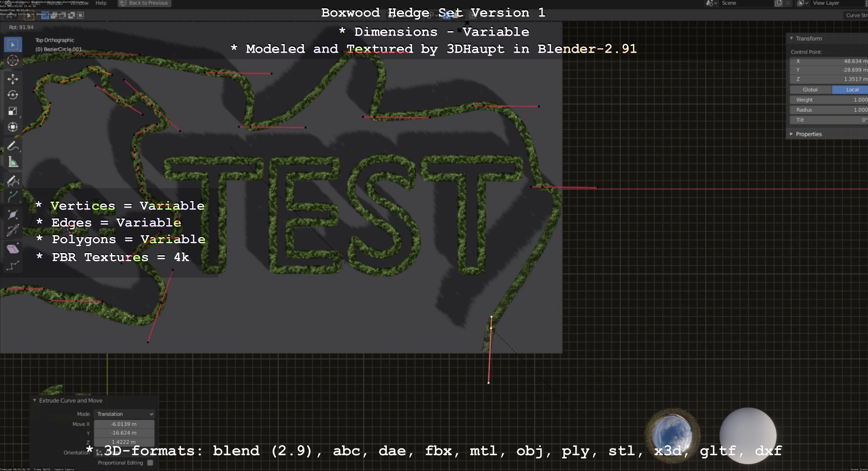The image size is (868, 471).
Task: Activate the Transform tool
Action: click(x=13, y=127)
